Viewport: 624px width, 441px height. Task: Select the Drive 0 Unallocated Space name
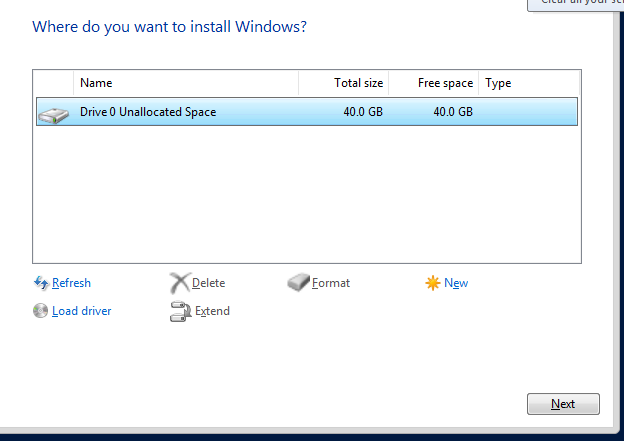click(x=148, y=112)
